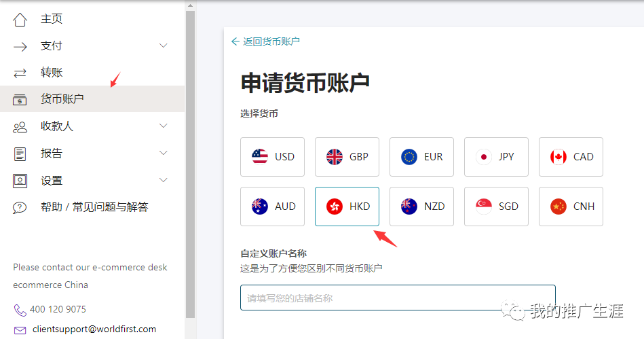The height and width of the screenshot is (339, 644).
Task: Choose the GBP currency label
Action: [x=359, y=157]
